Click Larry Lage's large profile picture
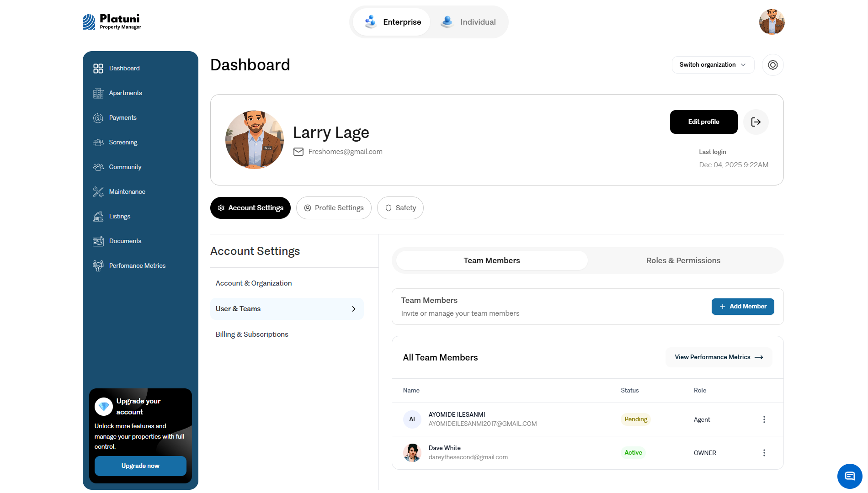The height and width of the screenshot is (493, 868). [255, 140]
